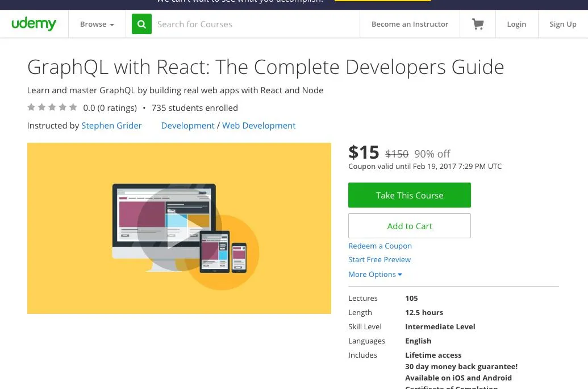588x389 pixels.
Task: Click the Start Free Preview link
Action: point(380,259)
